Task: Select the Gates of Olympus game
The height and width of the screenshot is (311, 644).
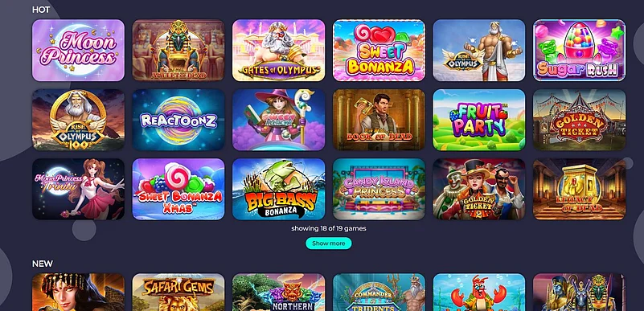Action: click(278, 50)
